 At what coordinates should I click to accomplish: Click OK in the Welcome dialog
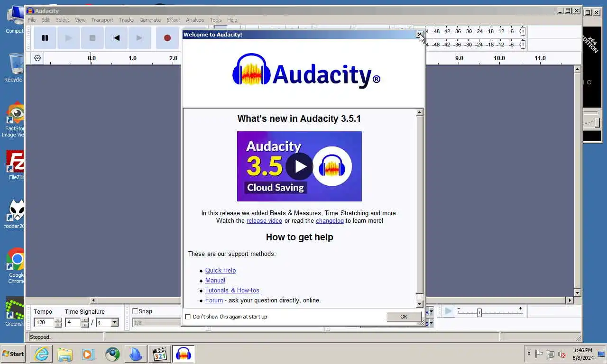tap(404, 317)
